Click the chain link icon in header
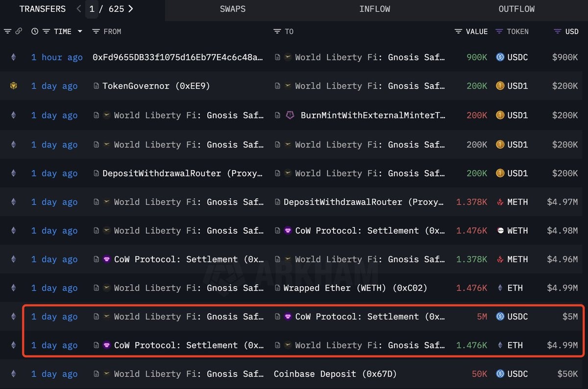 [19, 31]
